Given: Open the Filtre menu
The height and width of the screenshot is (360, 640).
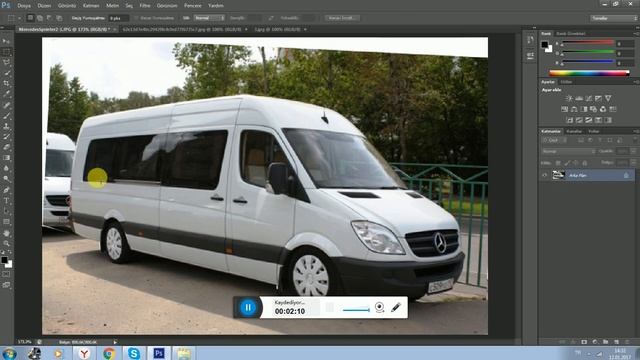Looking at the screenshot, I should point(145,6).
